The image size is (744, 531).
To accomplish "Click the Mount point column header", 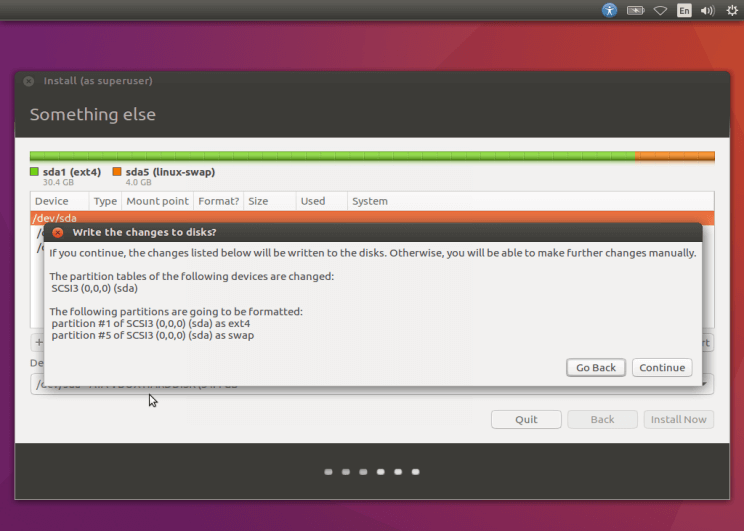I will coord(157,201).
